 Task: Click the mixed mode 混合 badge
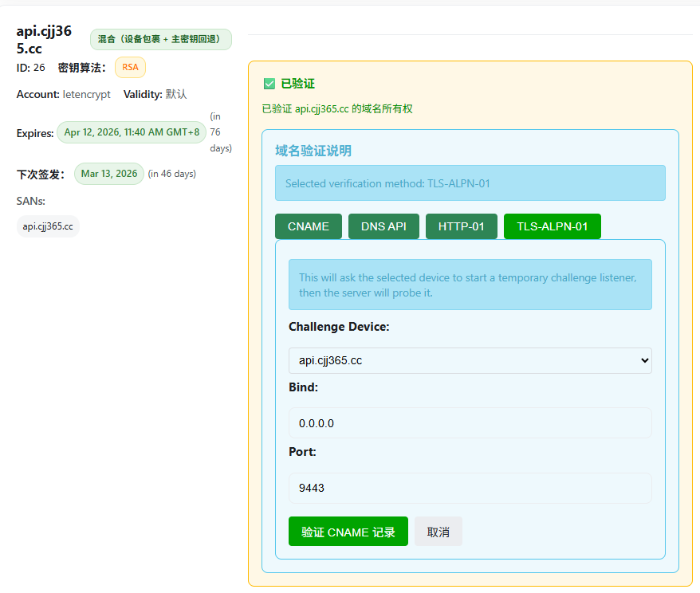[160, 39]
